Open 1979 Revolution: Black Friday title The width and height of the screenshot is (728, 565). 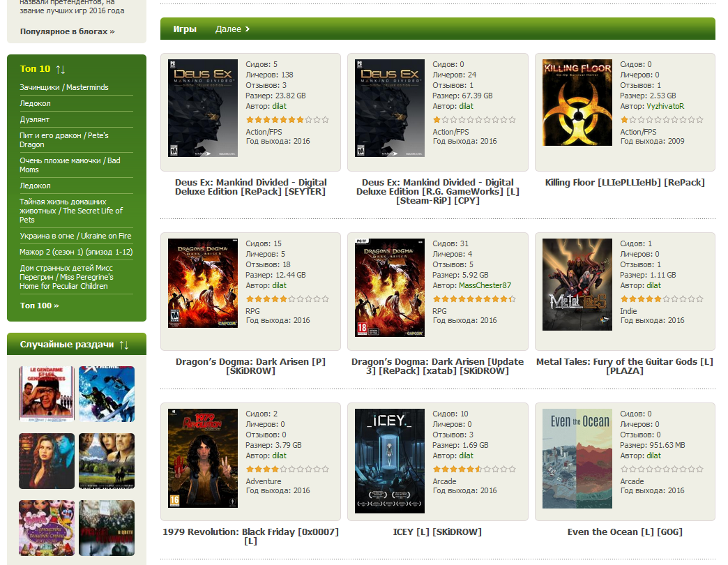[x=251, y=536]
